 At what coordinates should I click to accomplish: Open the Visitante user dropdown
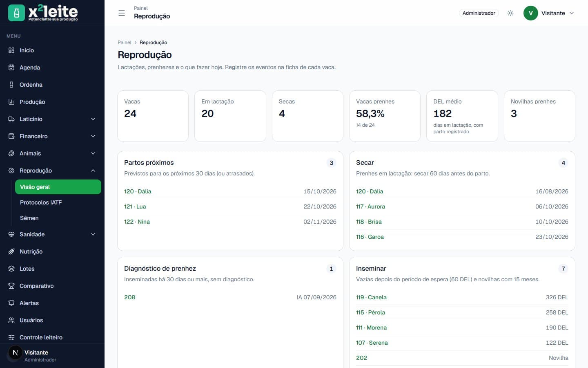(549, 13)
